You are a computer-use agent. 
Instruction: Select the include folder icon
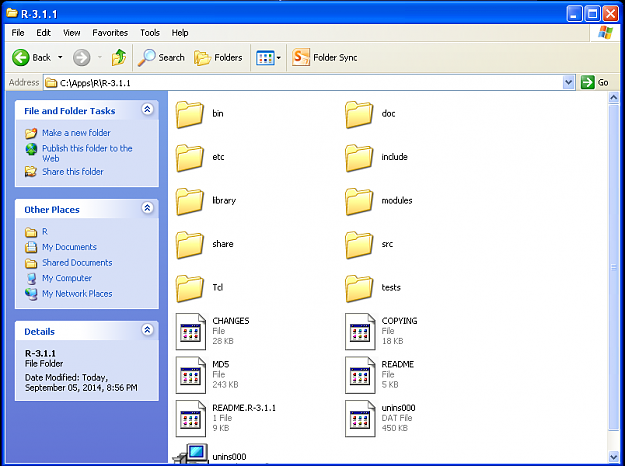[359, 158]
